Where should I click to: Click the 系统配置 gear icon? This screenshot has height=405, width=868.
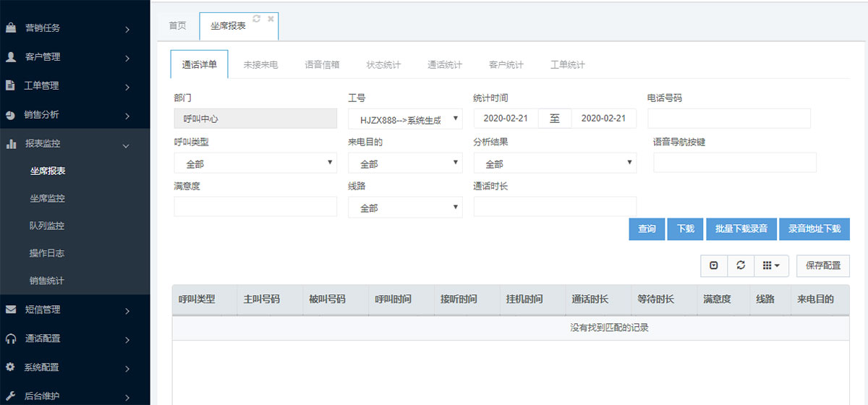click(10, 367)
